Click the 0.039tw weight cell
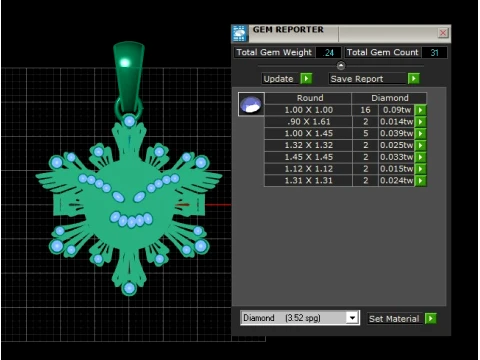This screenshot has width=480, height=360. point(397,133)
